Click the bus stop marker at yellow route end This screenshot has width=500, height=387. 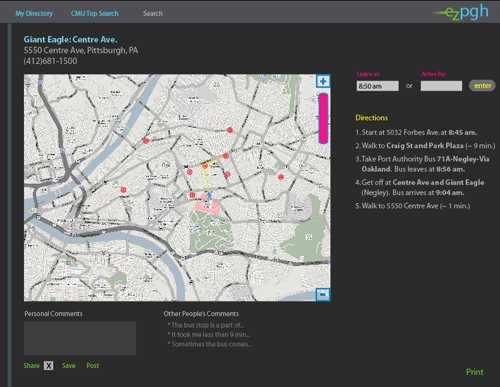click(226, 156)
